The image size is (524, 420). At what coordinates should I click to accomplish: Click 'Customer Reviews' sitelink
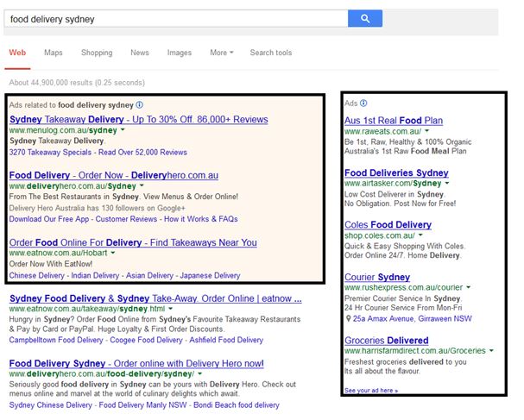(126, 219)
